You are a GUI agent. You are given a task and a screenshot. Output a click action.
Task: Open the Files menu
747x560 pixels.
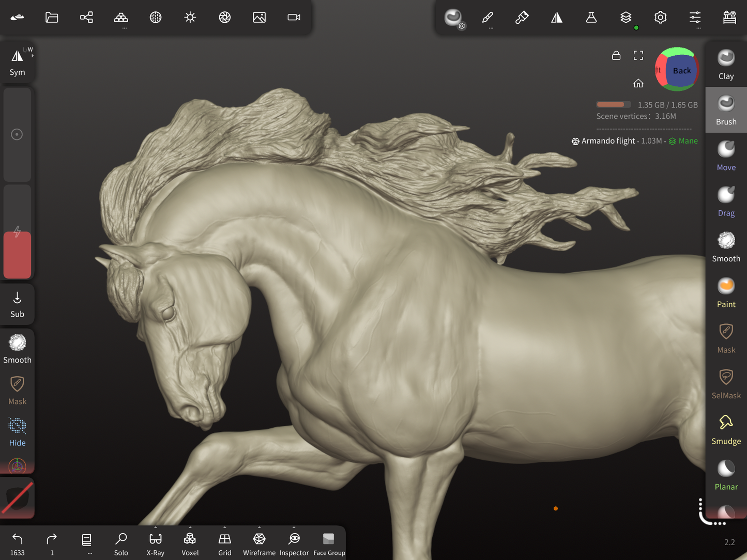tap(52, 18)
